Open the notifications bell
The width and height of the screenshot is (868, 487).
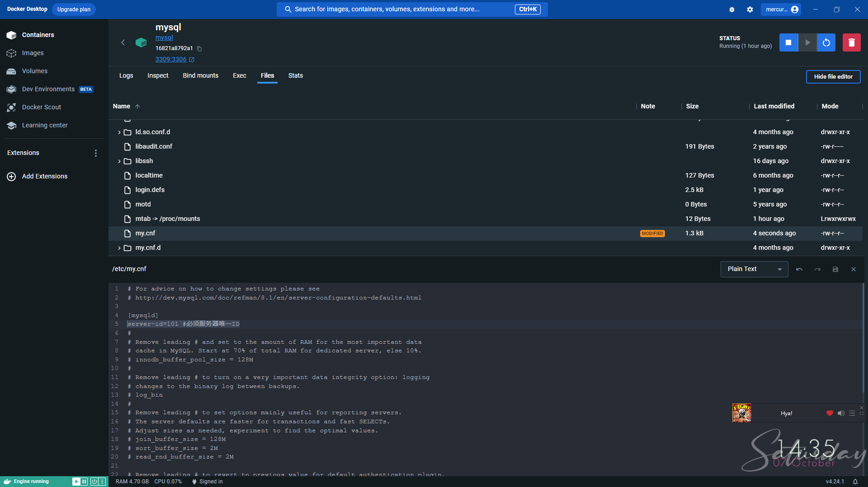tap(855, 482)
